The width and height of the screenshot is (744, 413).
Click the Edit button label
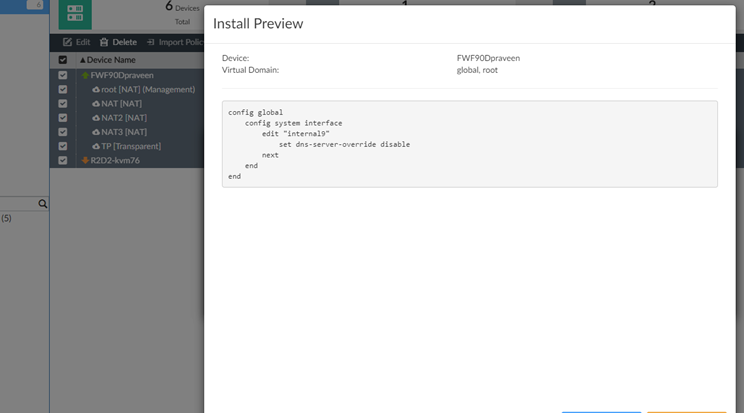pos(83,42)
